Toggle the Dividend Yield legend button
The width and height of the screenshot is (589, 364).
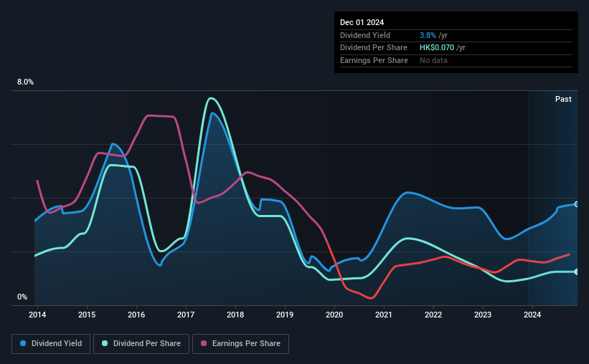[51, 344]
